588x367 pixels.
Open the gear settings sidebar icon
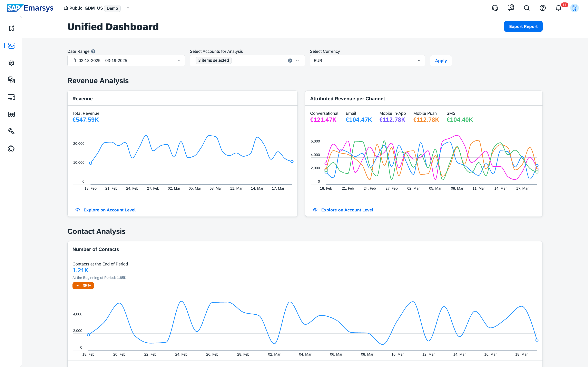[11, 63]
